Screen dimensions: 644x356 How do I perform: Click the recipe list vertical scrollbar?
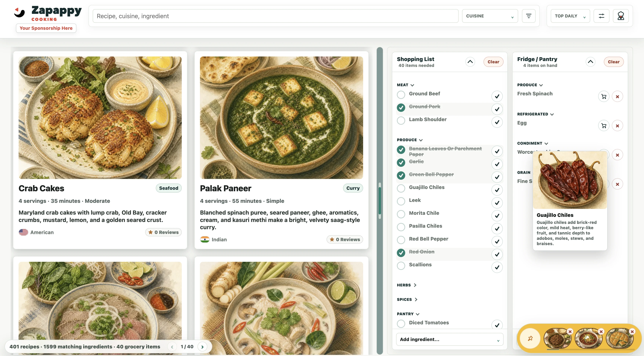tap(380, 201)
